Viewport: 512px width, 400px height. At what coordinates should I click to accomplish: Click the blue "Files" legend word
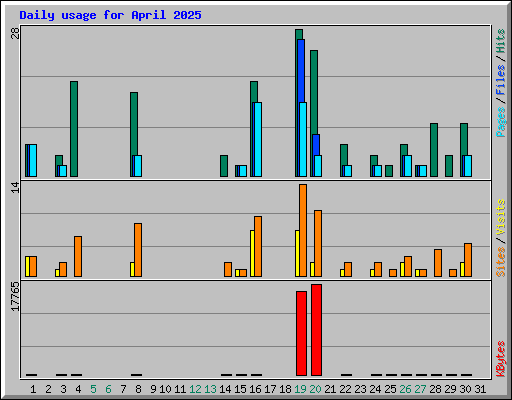coord(500,80)
